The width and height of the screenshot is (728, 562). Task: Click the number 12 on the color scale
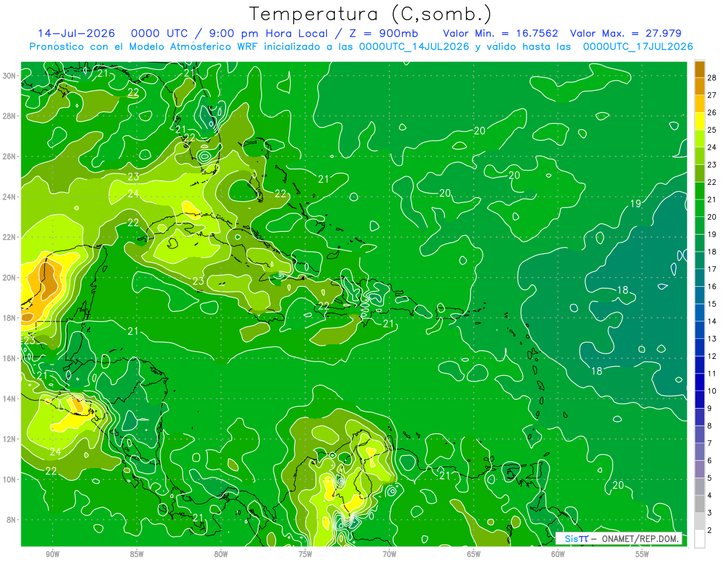coord(712,356)
